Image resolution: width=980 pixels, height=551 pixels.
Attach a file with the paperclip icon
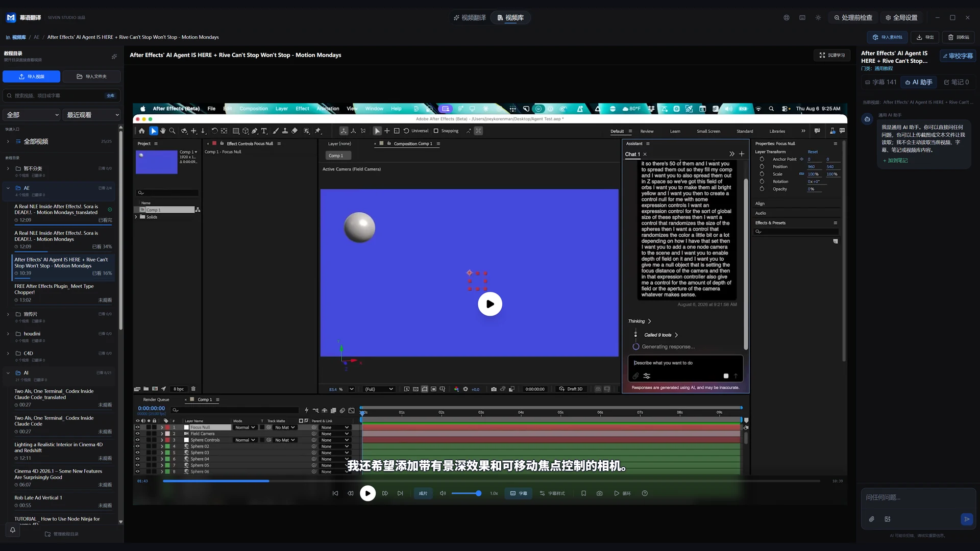[872, 519]
